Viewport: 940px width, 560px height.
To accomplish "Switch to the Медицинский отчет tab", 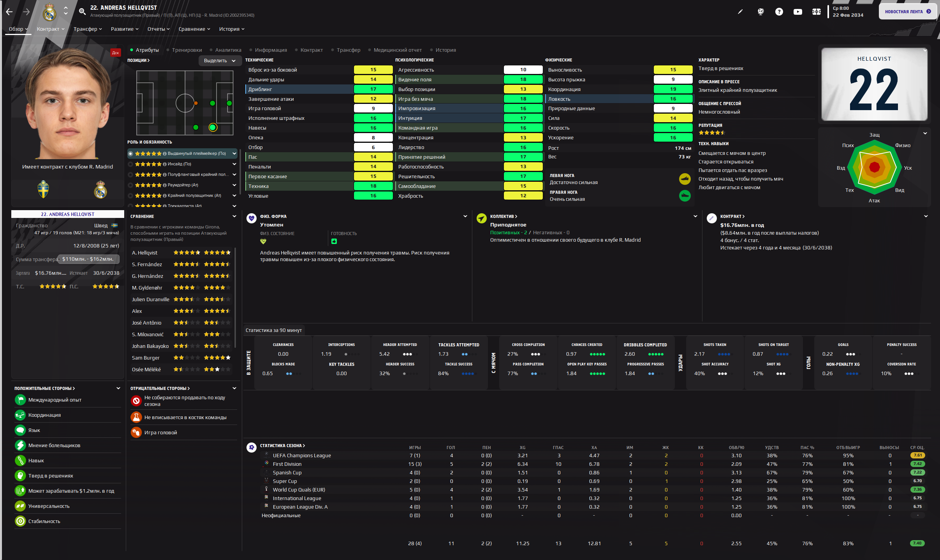I will (x=397, y=50).
